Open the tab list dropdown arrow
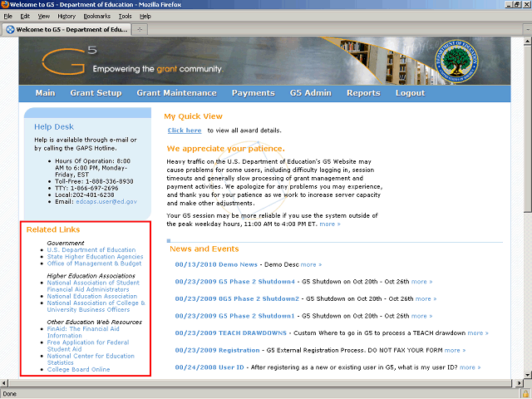This screenshot has height=399, width=532. click(x=528, y=30)
